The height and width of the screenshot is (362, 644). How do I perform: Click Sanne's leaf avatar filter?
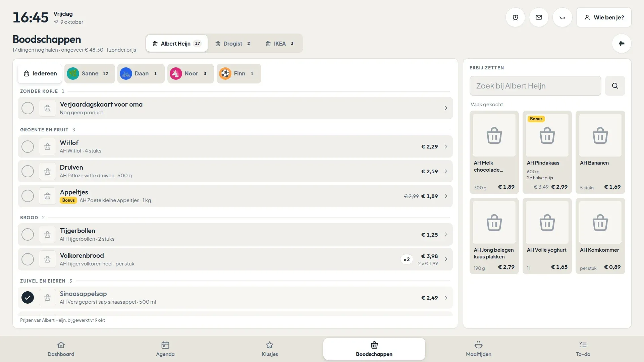tap(73, 73)
